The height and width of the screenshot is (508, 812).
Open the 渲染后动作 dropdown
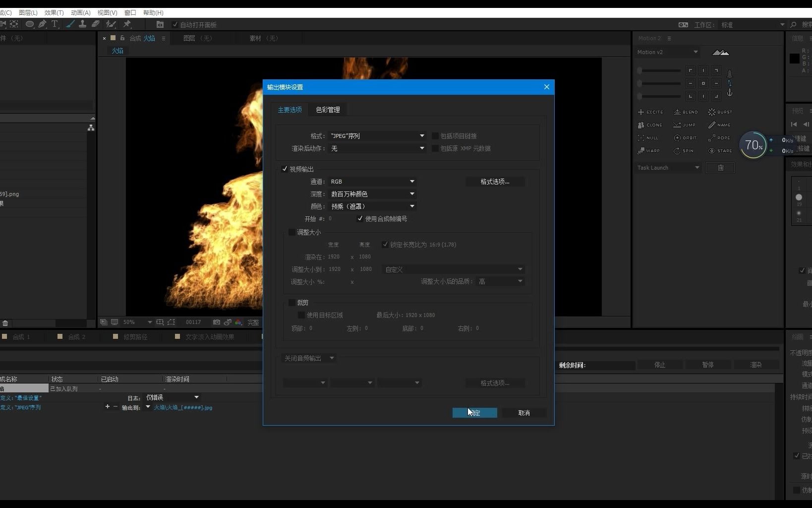pos(377,148)
